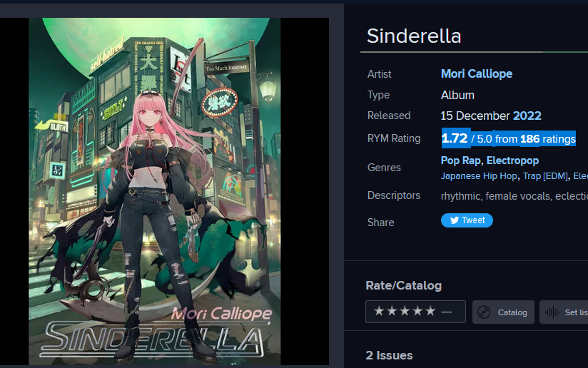Open the Sinderella album cover image
Image resolution: width=588 pixels, height=368 pixels.
(155, 191)
